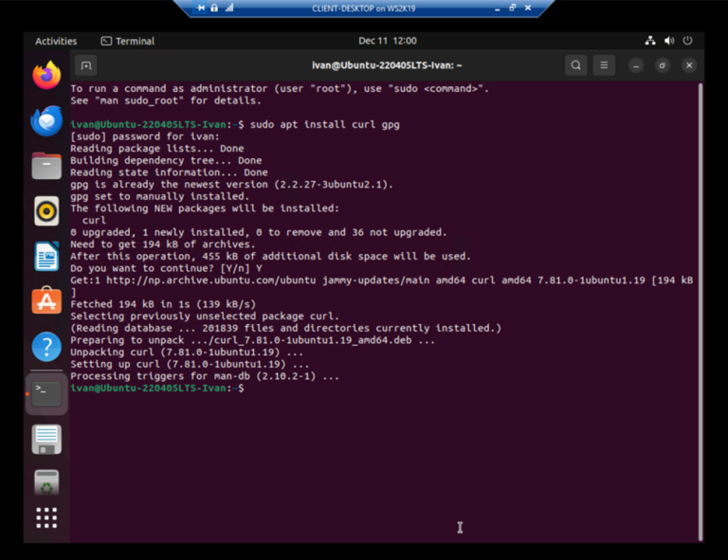The width and height of the screenshot is (728, 560).
Task: Show Applications grid button
Action: (x=46, y=517)
